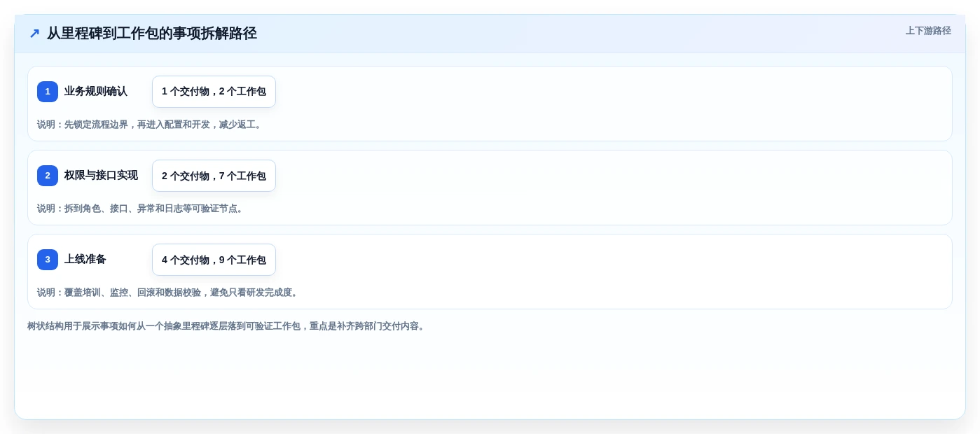Click the 1 个交付物,2 个工作包 chip
The image size is (980, 434).
click(214, 92)
